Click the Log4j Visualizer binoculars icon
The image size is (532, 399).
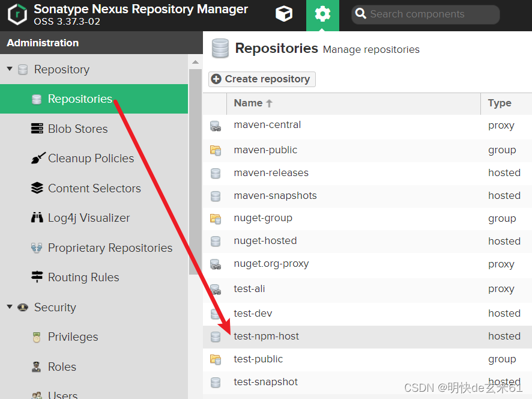[x=37, y=218]
